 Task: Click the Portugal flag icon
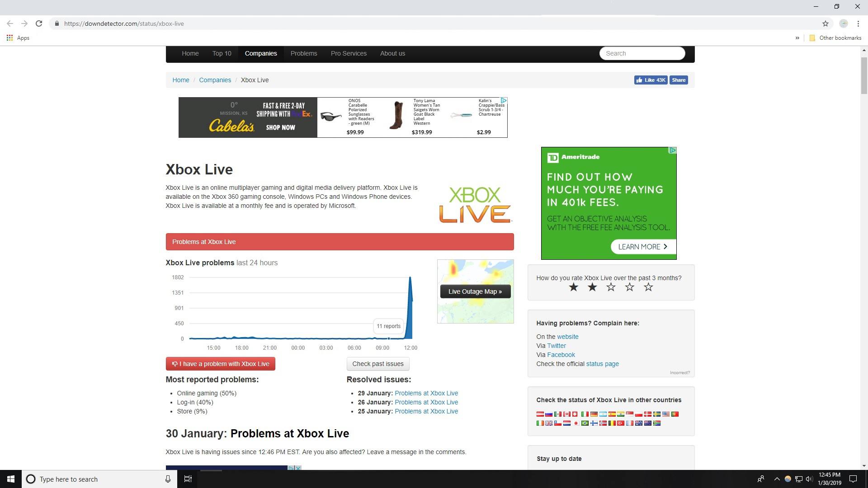point(675,414)
